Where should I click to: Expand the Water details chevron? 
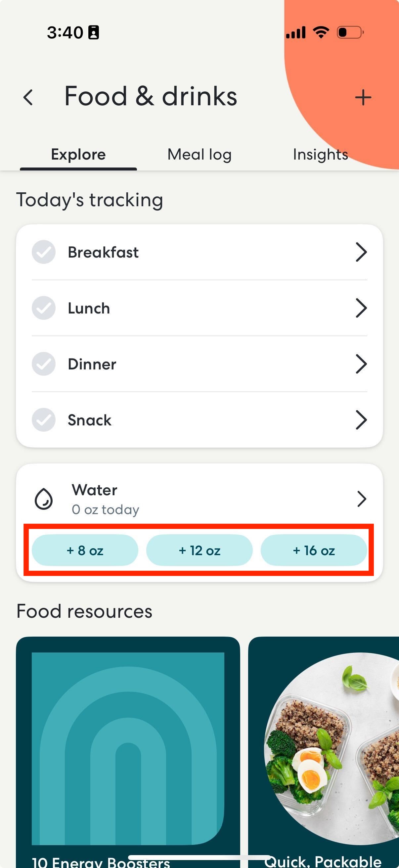click(x=362, y=499)
